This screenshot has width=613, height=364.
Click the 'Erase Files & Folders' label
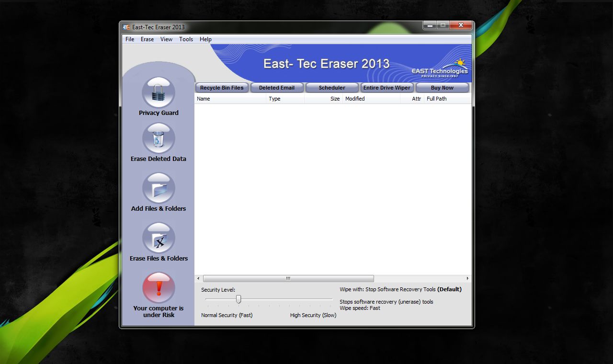click(159, 259)
